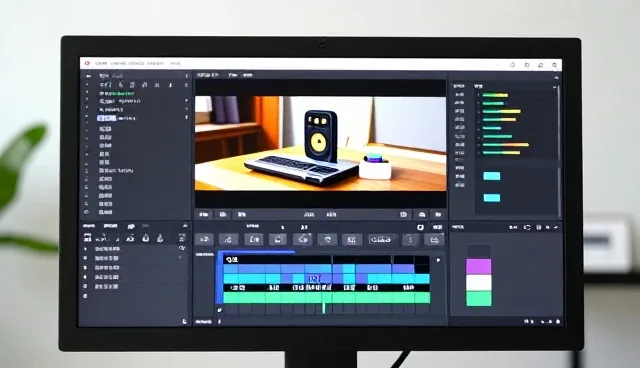Click the upper blue video track's first clip
640x368 pixels.
[x=231, y=269]
